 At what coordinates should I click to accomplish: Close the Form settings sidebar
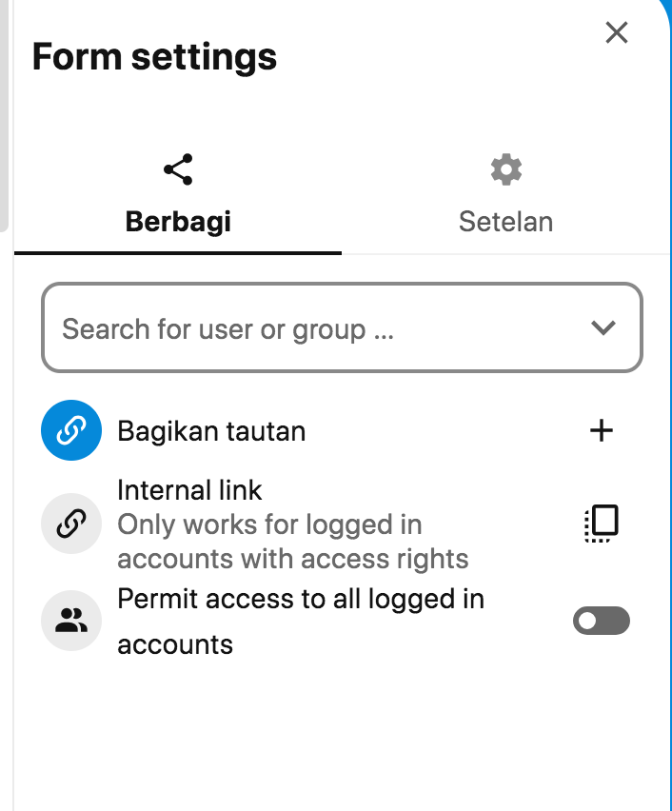coord(616,32)
